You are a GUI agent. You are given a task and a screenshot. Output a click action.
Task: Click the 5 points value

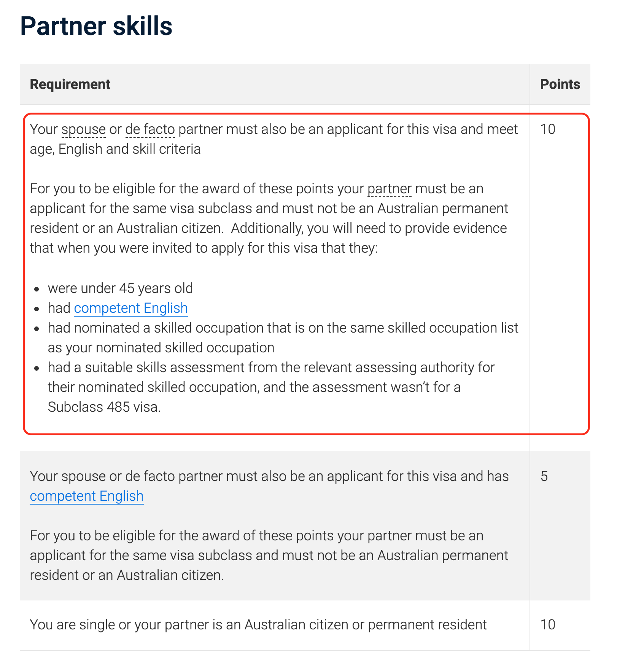[544, 476]
